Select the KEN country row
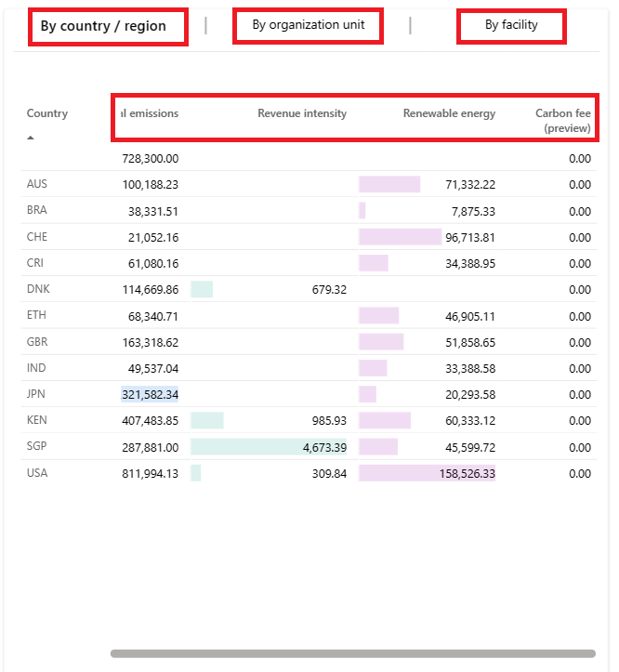The height and width of the screenshot is (672, 619). click(x=309, y=420)
